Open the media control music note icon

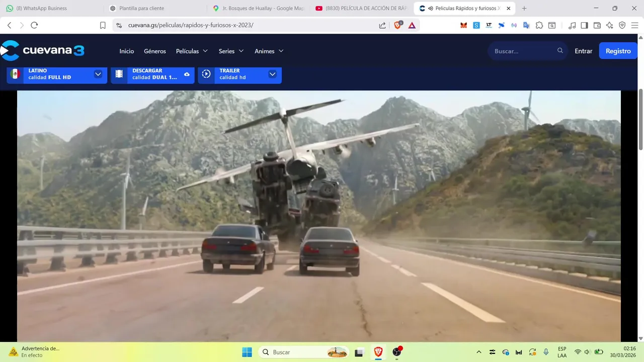pyautogui.click(x=572, y=25)
